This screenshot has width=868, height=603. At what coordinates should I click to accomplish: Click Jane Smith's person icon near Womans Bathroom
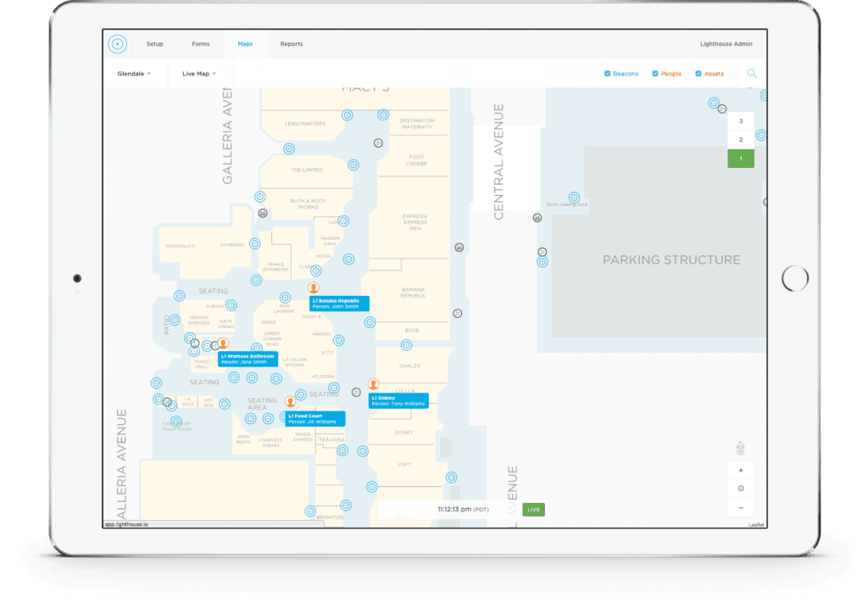(x=224, y=343)
